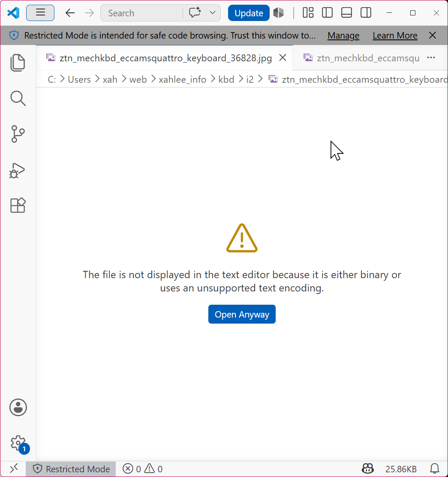Viewport: 448px width, 477px height.
Task: Click the web breadcrumb
Action: (138, 79)
